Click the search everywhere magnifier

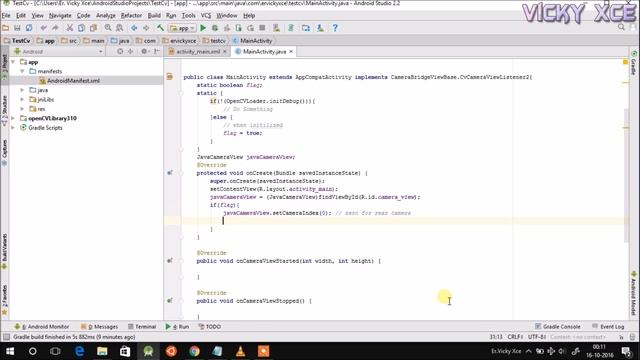[x=621, y=27]
